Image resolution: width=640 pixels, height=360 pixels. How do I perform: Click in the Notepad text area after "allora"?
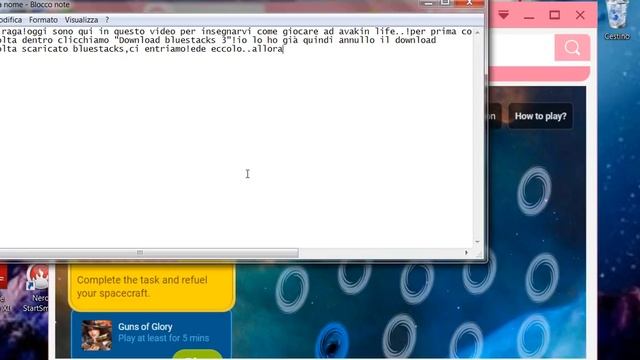coord(284,49)
